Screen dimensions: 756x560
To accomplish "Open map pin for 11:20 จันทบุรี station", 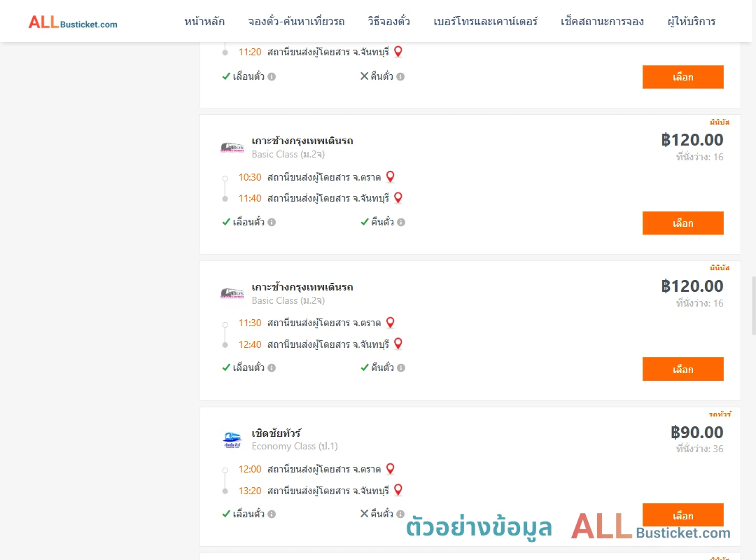I will click(x=398, y=52).
